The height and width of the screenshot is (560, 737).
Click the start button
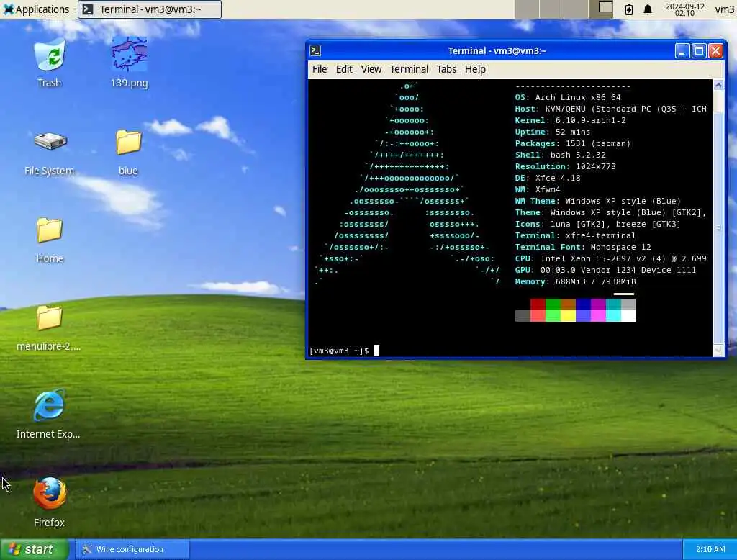pos(35,549)
